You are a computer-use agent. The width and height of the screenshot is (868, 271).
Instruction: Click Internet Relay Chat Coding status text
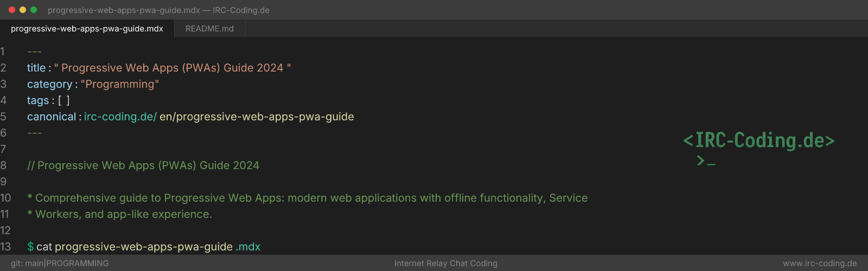(446, 263)
